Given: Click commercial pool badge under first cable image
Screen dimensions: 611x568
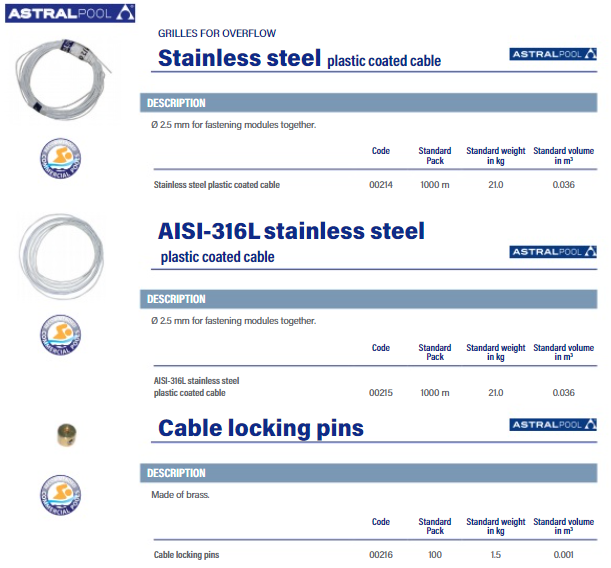Looking at the screenshot, I should [x=60, y=159].
